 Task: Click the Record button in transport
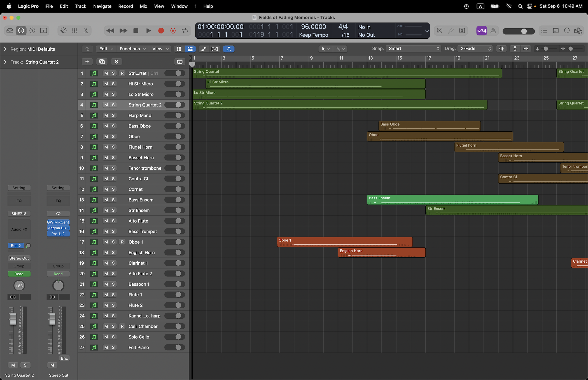point(161,31)
